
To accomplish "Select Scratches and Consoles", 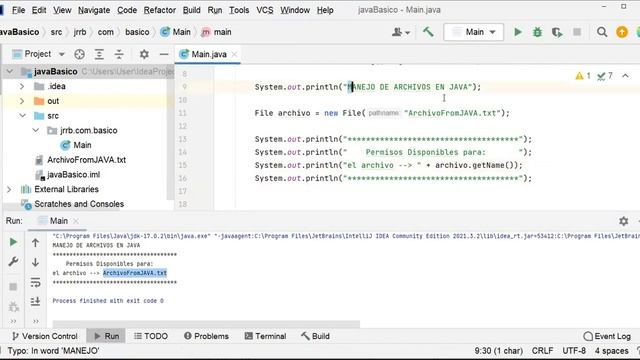I will pyautogui.click(x=72, y=204).
